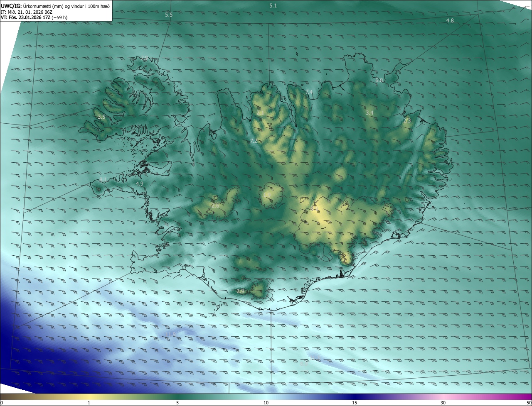The height and width of the screenshot is (406, 532).
Task: Click the value label '7.9' in the Westfjords
Action: click(144, 58)
